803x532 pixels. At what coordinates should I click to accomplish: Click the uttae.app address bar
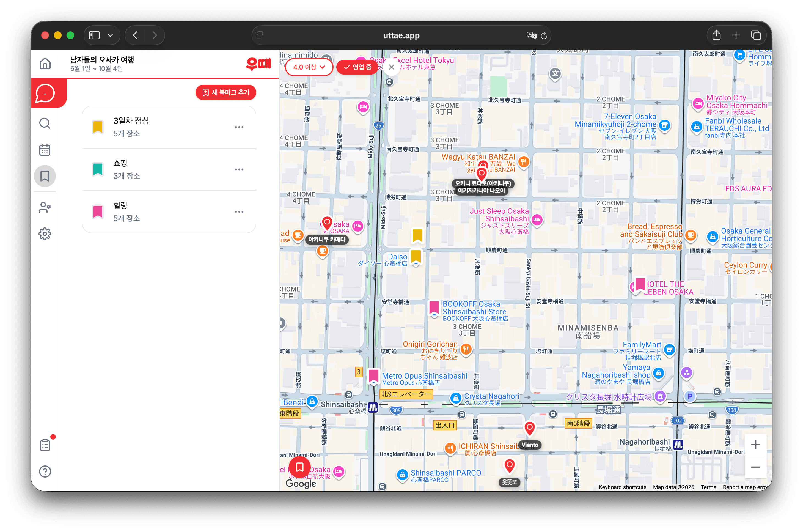(x=401, y=35)
